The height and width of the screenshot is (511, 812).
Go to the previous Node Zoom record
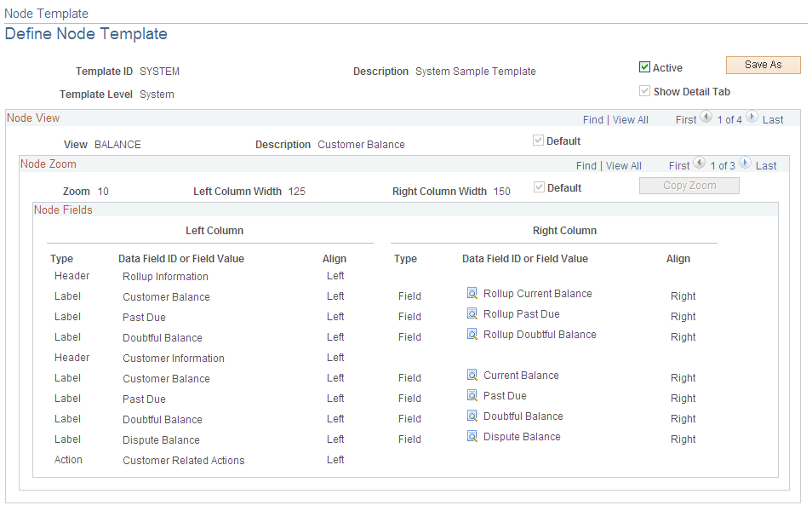[x=700, y=164]
